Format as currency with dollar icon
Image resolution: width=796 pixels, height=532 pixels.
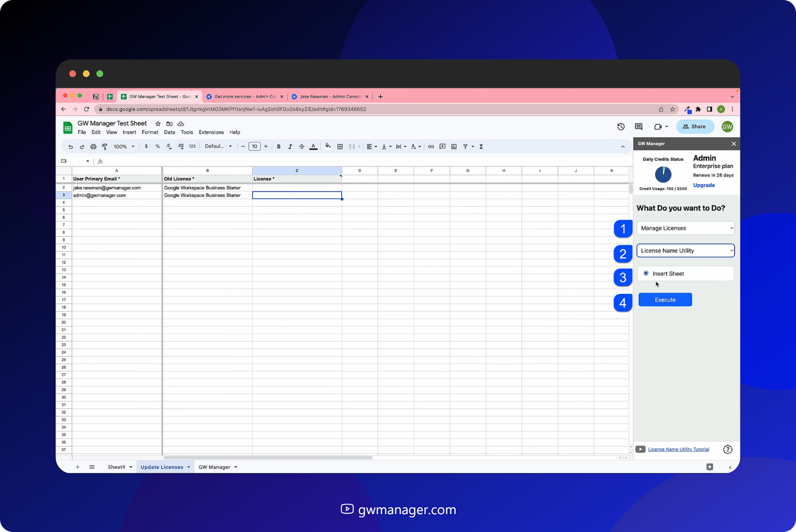(x=146, y=147)
